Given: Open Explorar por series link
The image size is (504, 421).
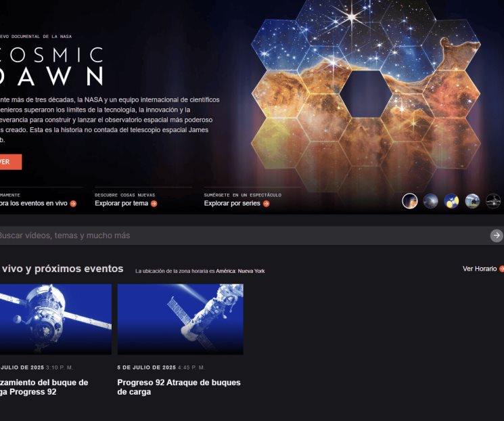Looking at the screenshot, I should [232, 203].
